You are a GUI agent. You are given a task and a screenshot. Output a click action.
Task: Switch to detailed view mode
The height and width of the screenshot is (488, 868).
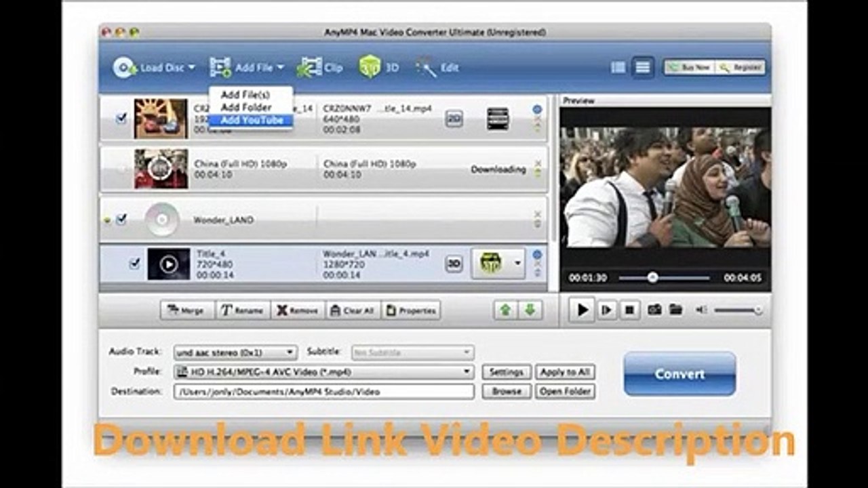[x=642, y=67]
